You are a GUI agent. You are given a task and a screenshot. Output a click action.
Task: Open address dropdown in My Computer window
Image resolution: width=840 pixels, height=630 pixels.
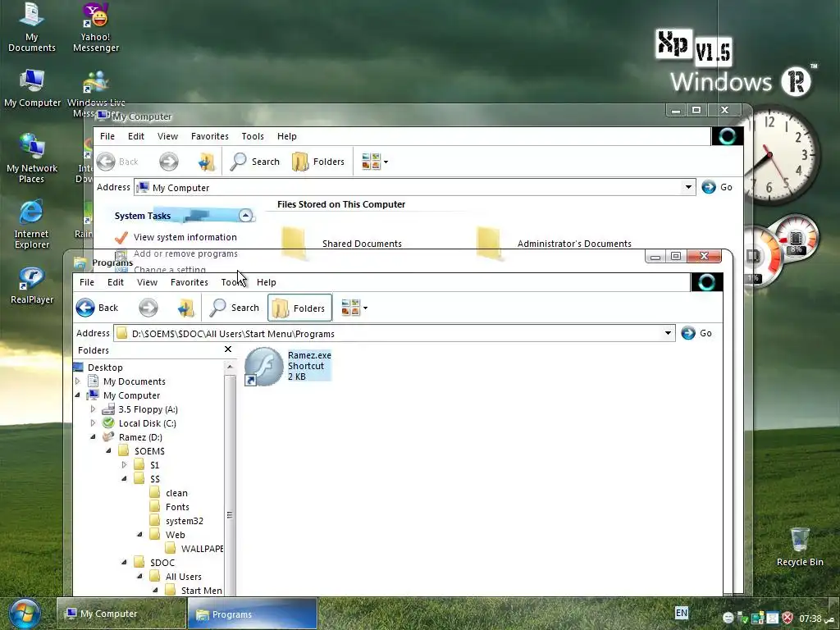coord(688,187)
